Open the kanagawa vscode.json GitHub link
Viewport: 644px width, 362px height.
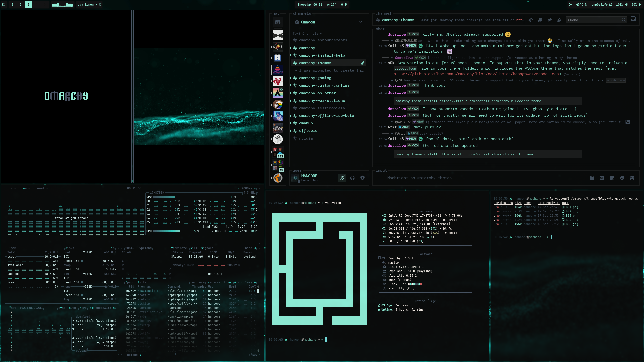click(476, 74)
